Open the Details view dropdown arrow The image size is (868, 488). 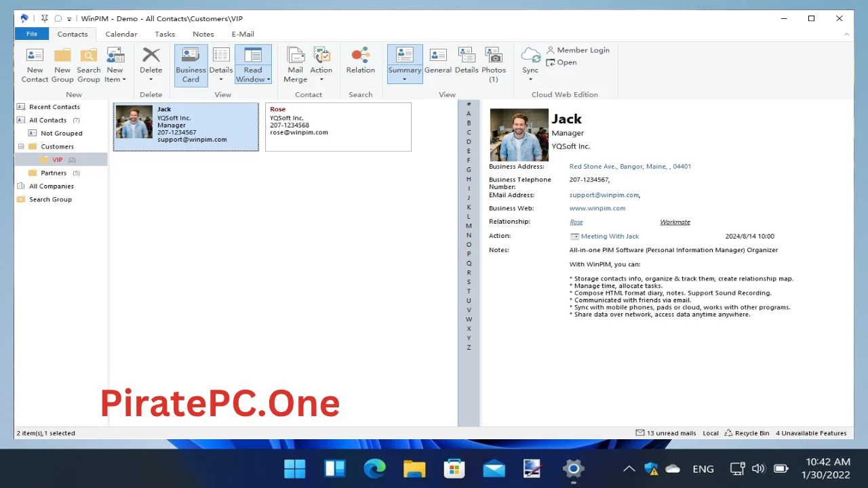(x=221, y=80)
